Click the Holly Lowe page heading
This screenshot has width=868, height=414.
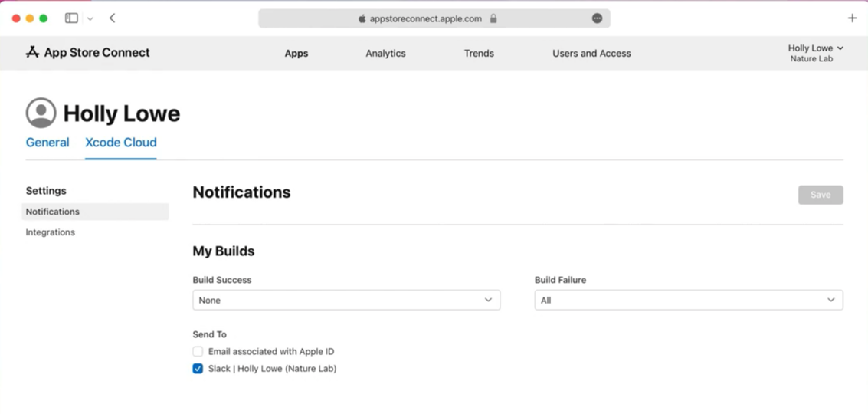coord(122,113)
